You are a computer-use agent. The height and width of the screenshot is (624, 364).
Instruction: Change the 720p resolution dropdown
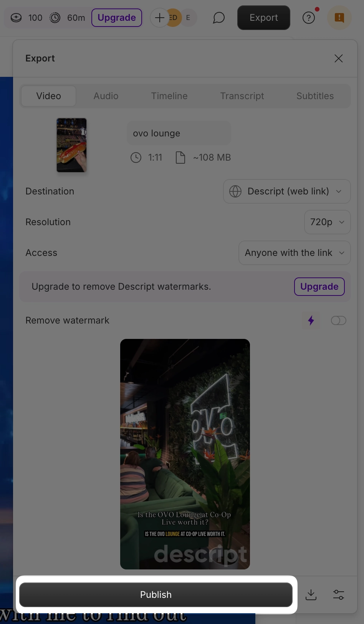[328, 222]
